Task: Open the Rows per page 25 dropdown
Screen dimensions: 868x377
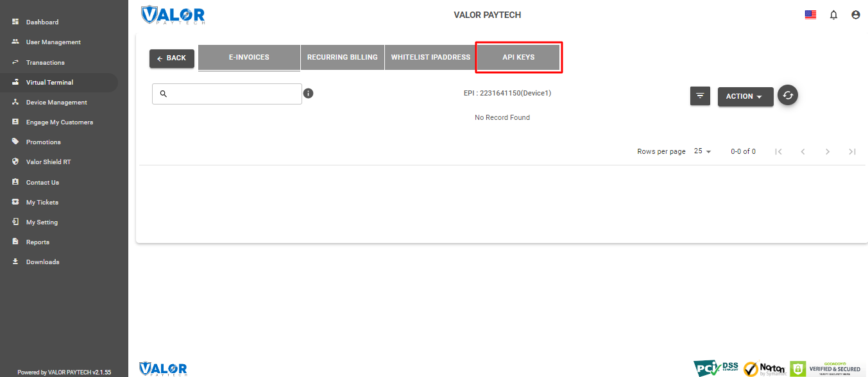Action: [702, 151]
